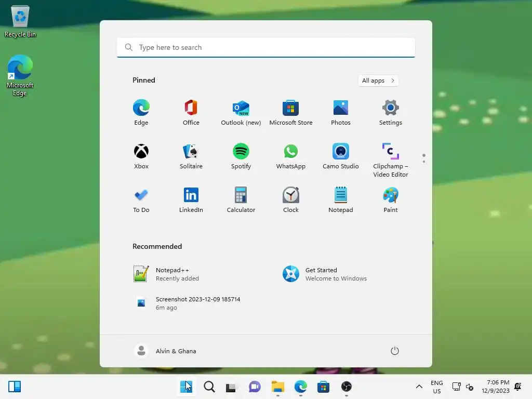The width and height of the screenshot is (532, 399).
Task: Launch the Xbox app
Action: pos(141,156)
